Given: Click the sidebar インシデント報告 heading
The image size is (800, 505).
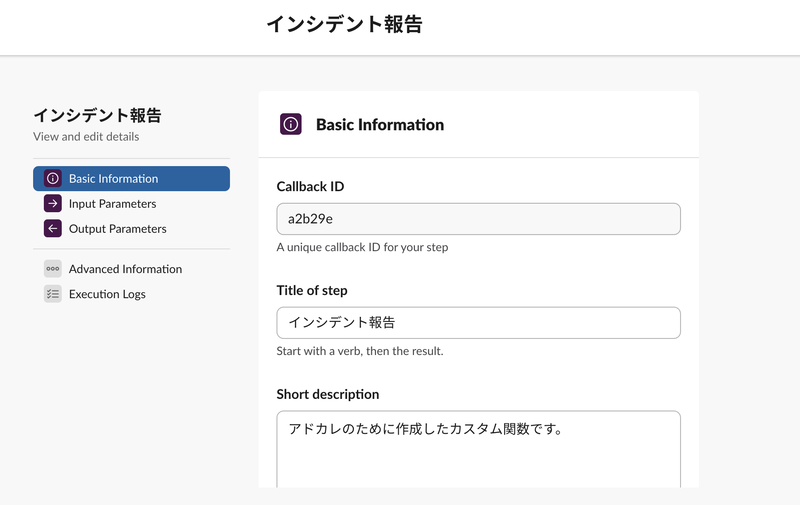Looking at the screenshot, I should [x=97, y=115].
